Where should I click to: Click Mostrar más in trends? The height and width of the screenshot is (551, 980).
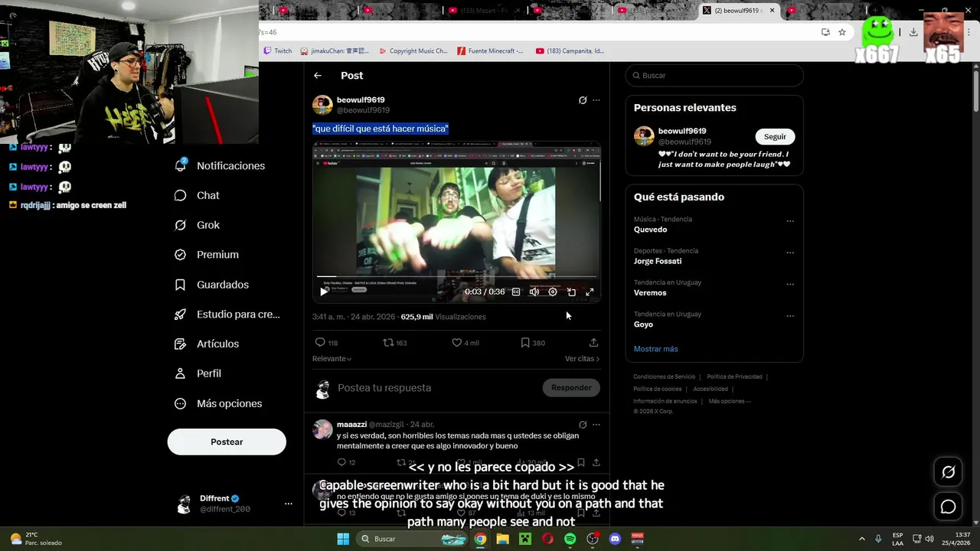[655, 349]
